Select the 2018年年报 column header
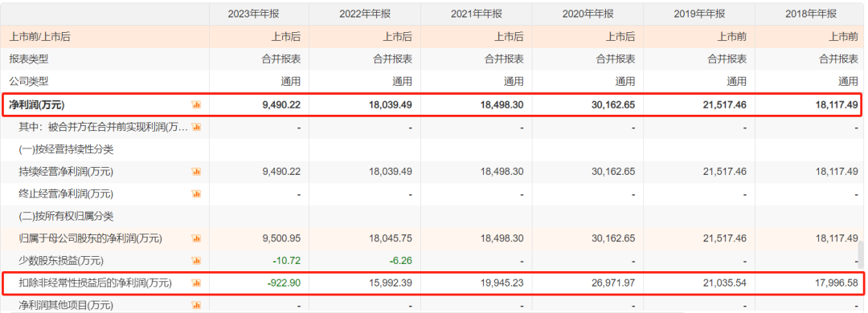 coord(810,14)
